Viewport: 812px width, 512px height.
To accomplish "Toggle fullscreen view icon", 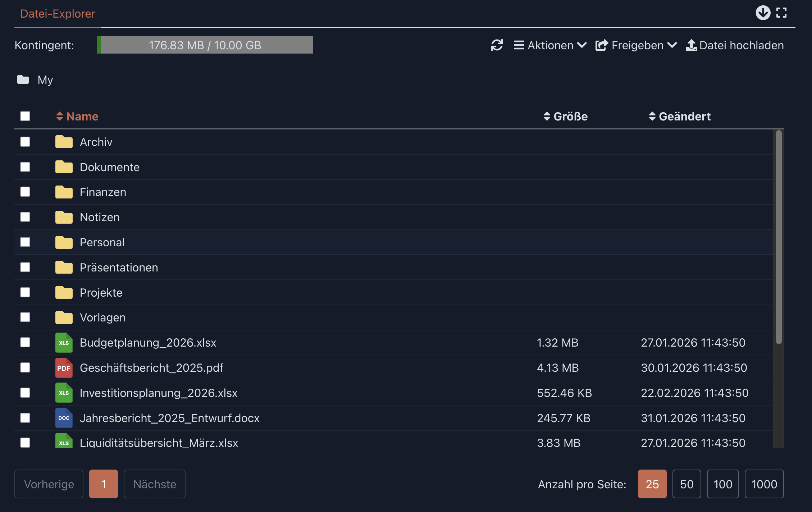I will [x=781, y=13].
